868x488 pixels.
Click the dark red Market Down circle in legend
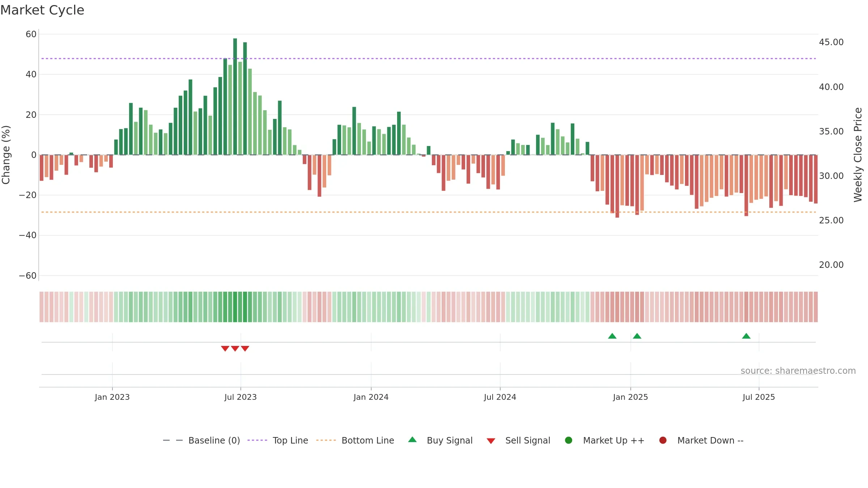[x=663, y=440]
